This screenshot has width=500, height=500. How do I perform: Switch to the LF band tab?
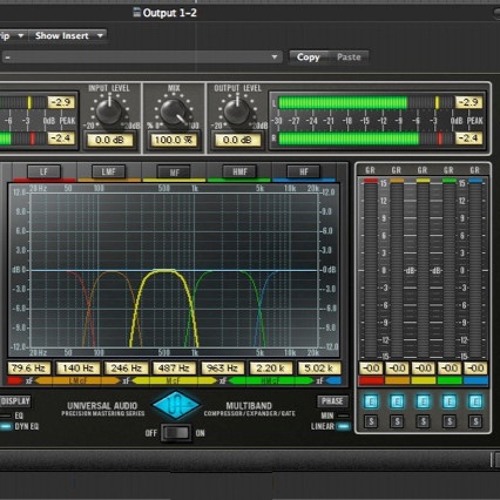tap(44, 172)
